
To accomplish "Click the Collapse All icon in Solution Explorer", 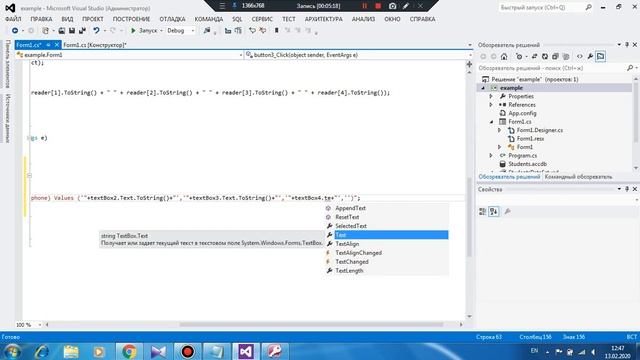I will pos(555,57).
